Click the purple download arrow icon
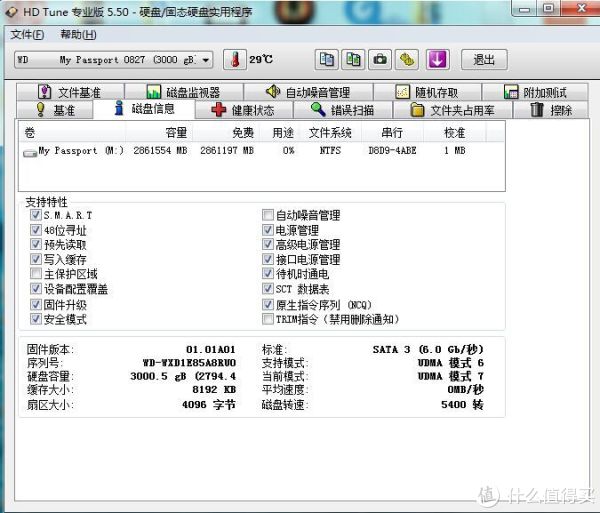 [x=437, y=60]
